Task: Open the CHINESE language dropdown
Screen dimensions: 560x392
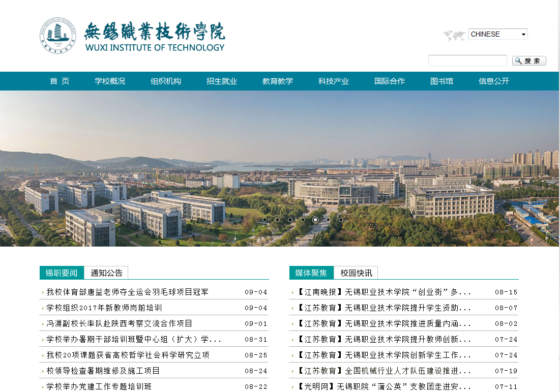Action: click(497, 34)
